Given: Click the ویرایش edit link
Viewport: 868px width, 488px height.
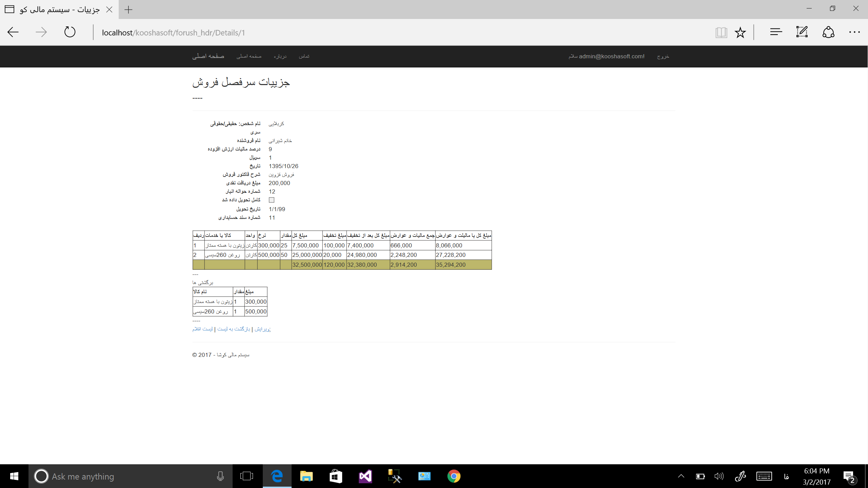Looking at the screenshot, I should click(262, 329).
